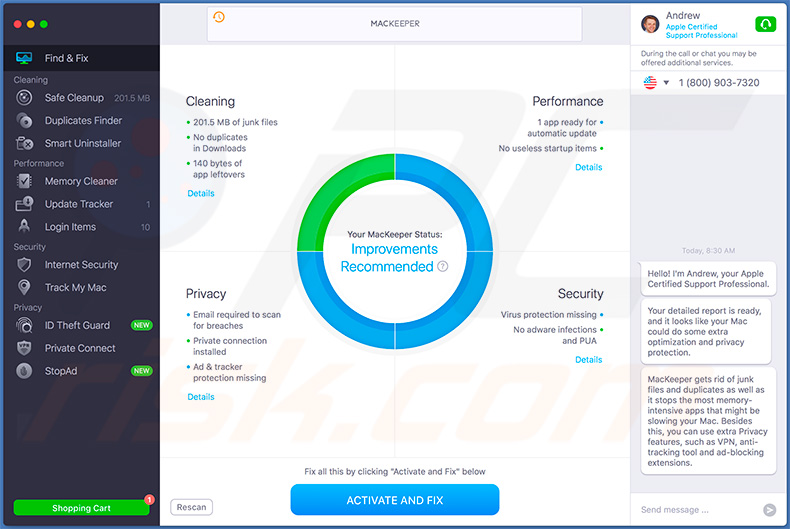Click 'Your detailed report is ready' message
Screen dimensions: 790x529
coord(705,332)
